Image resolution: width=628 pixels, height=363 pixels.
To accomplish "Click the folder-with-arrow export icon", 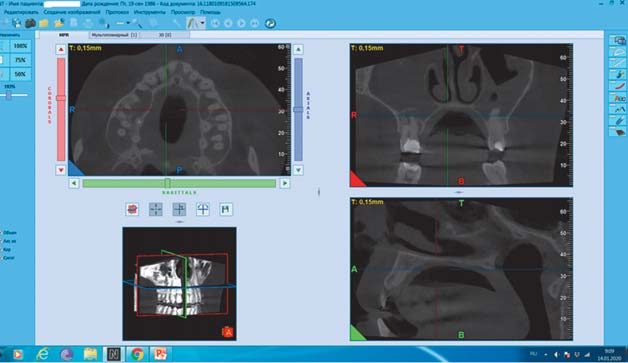I will click(59, 23).
